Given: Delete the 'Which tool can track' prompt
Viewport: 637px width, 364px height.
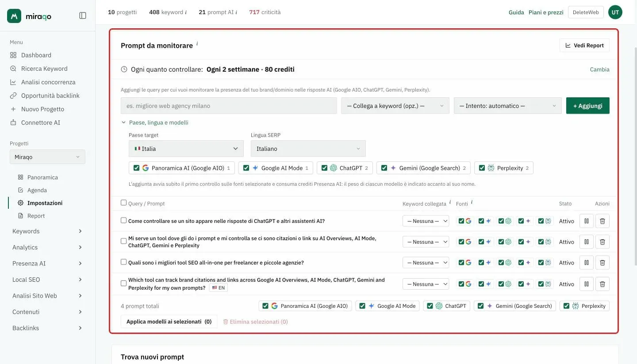Looking at the screenshot, I should (x=602, y=284).
